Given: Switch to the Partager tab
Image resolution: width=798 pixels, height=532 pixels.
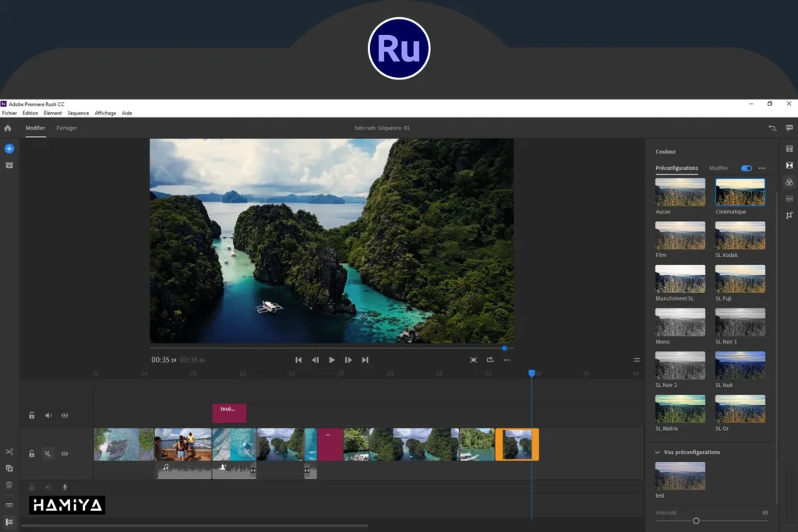Looking at the screenshot, I should pos(67,128).
